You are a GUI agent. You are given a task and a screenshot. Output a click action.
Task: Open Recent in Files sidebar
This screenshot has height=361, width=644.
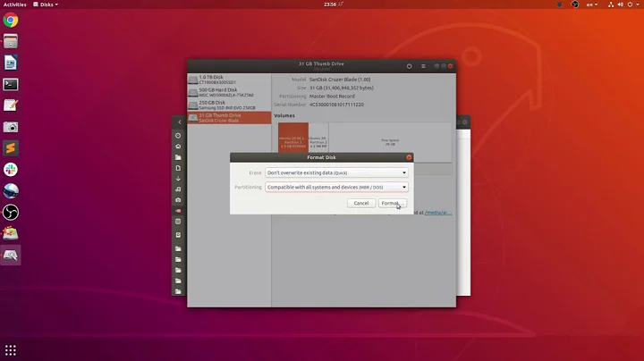(178, 136)
